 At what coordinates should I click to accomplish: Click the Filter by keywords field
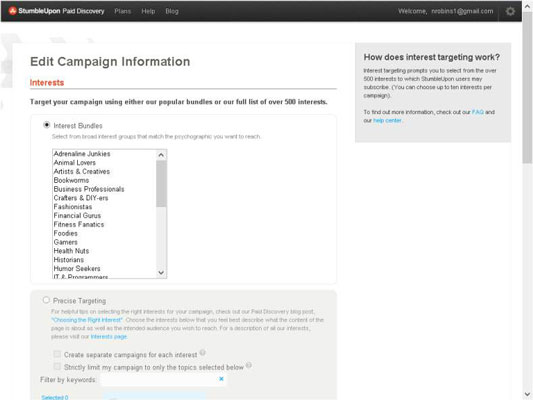pos(163,379)
